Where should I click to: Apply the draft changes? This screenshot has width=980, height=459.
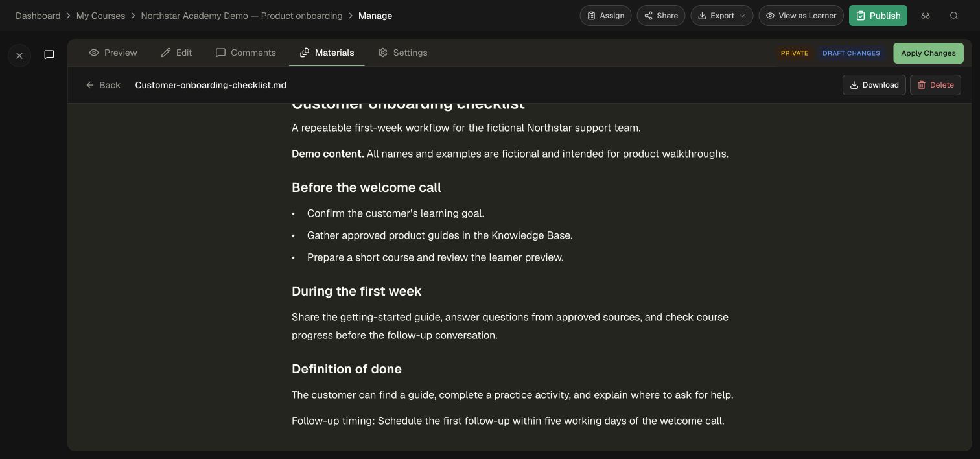[928, 53]
